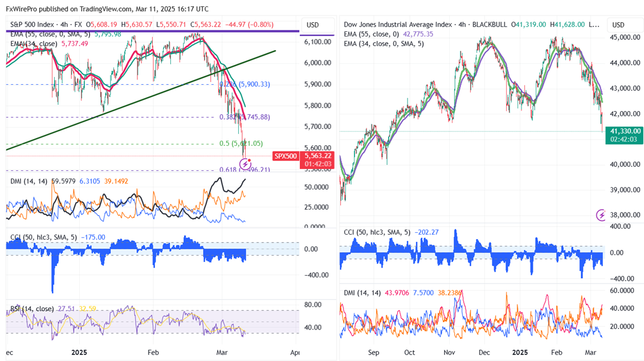Click the 0.618 Fibonacci level label
This screenshot has width=644, height=361.
pos(245,170)
